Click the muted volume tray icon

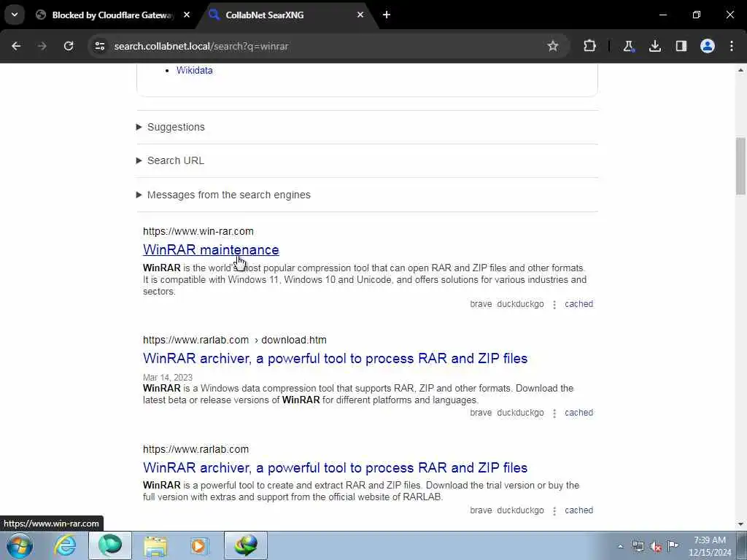pos(656,546)
